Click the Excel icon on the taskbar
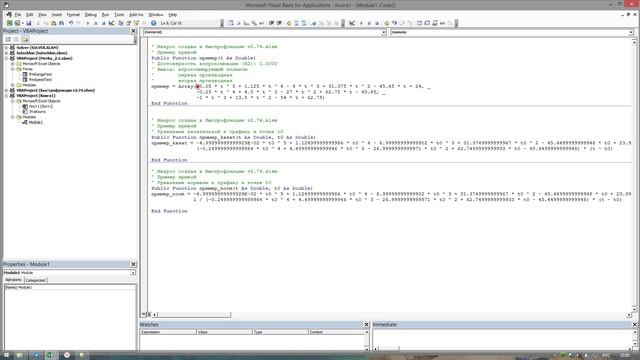This screenshot has height=360, width=640. coord(51,355)
